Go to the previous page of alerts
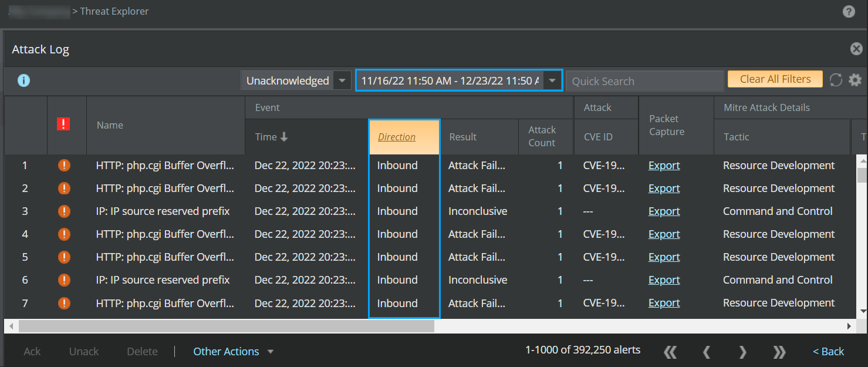The height and width of the screenshot is (367, 868). tap(707, 352)
